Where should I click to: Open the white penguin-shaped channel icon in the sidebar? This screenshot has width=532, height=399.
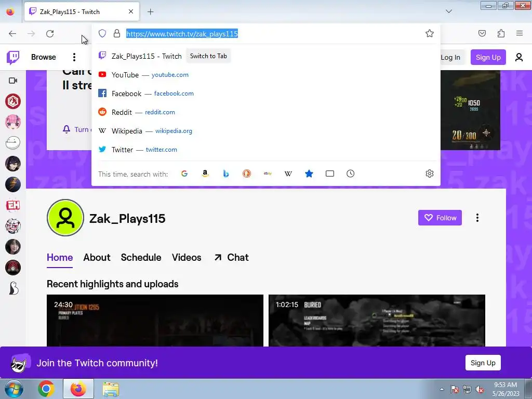point(13,288)
